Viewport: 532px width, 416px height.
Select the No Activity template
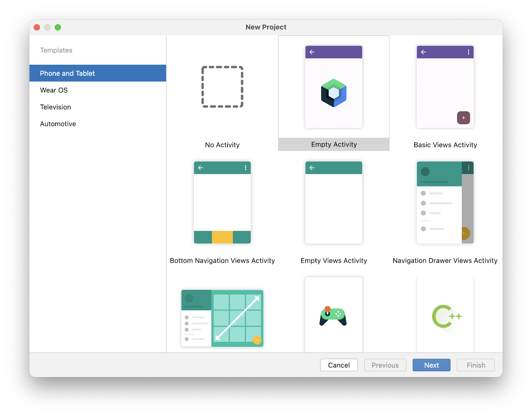click(222, 87)
